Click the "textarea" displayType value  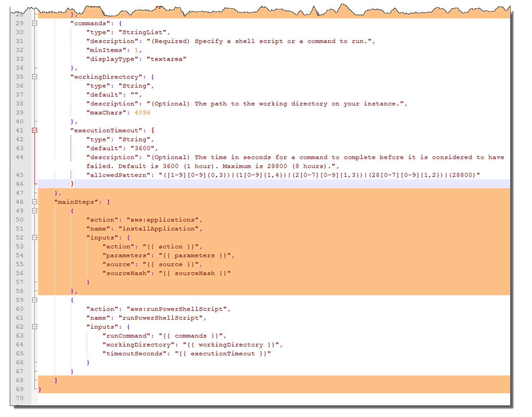pyautogui.click(x=167, y=59)
